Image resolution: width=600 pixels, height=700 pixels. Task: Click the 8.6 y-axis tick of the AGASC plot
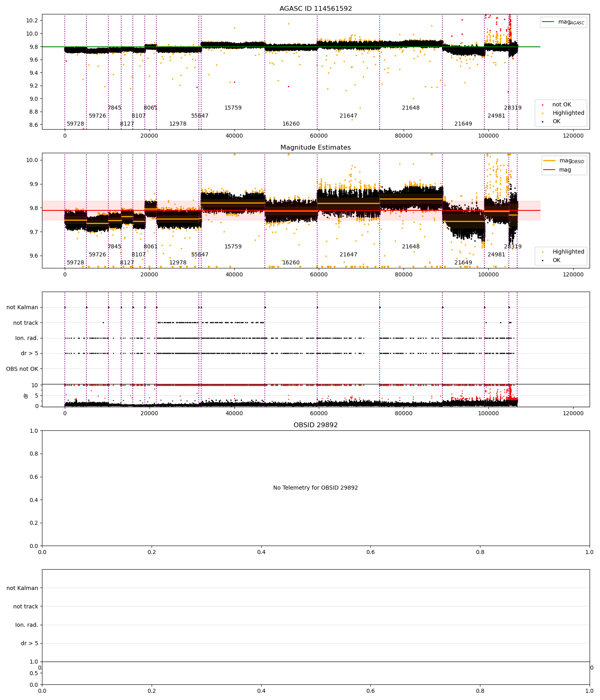coord(34,125)
